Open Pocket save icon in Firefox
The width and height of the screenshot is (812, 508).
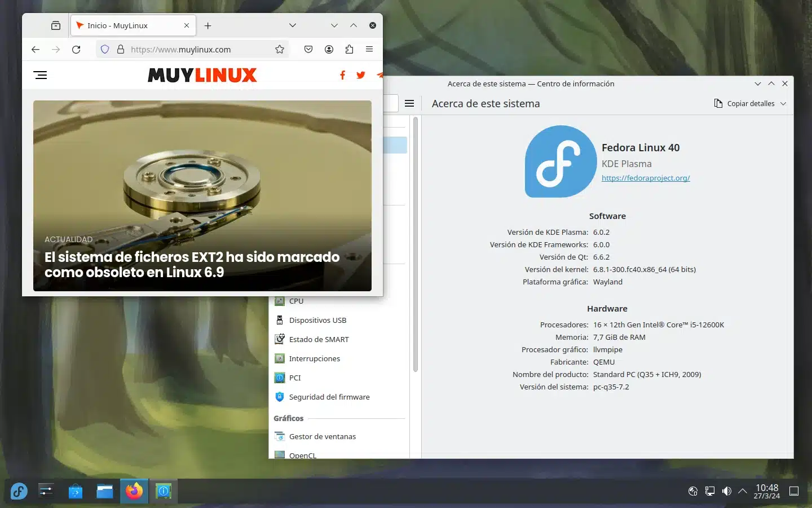(x=308, y=50)
